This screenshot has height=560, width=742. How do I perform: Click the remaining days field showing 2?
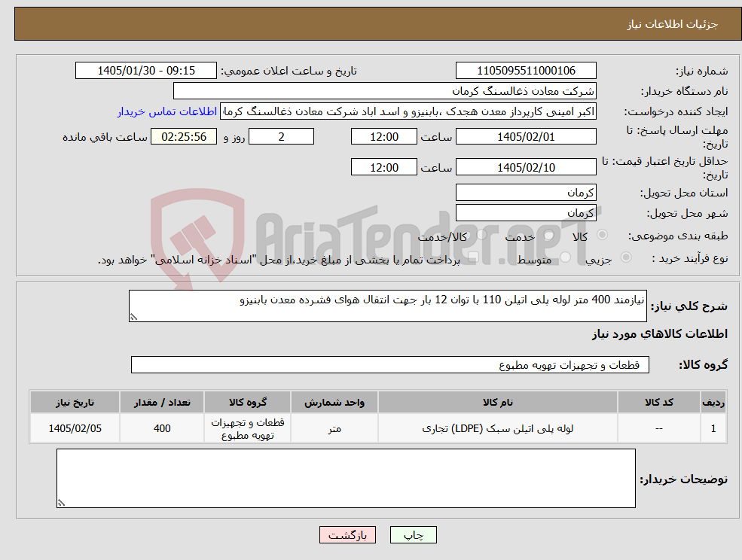[281, 137]
